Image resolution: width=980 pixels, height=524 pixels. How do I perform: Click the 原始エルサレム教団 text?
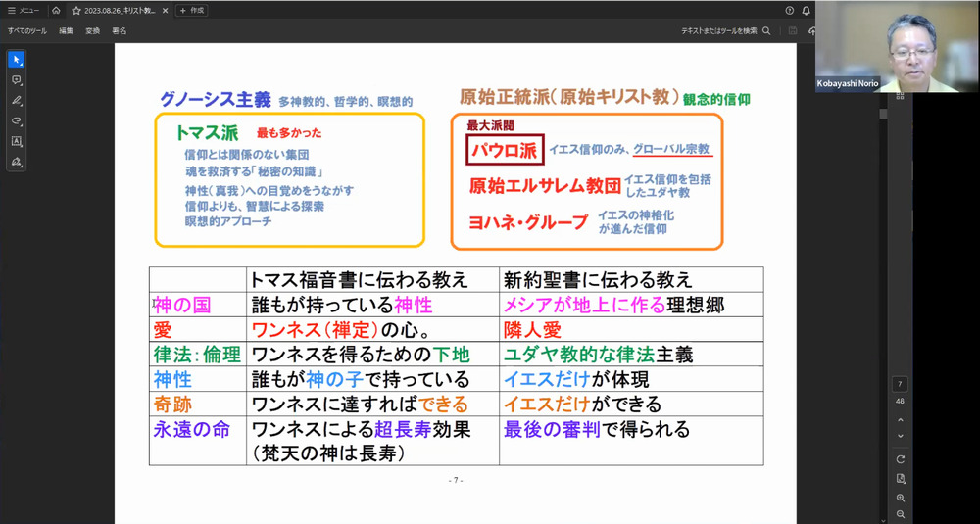[544, 186]
